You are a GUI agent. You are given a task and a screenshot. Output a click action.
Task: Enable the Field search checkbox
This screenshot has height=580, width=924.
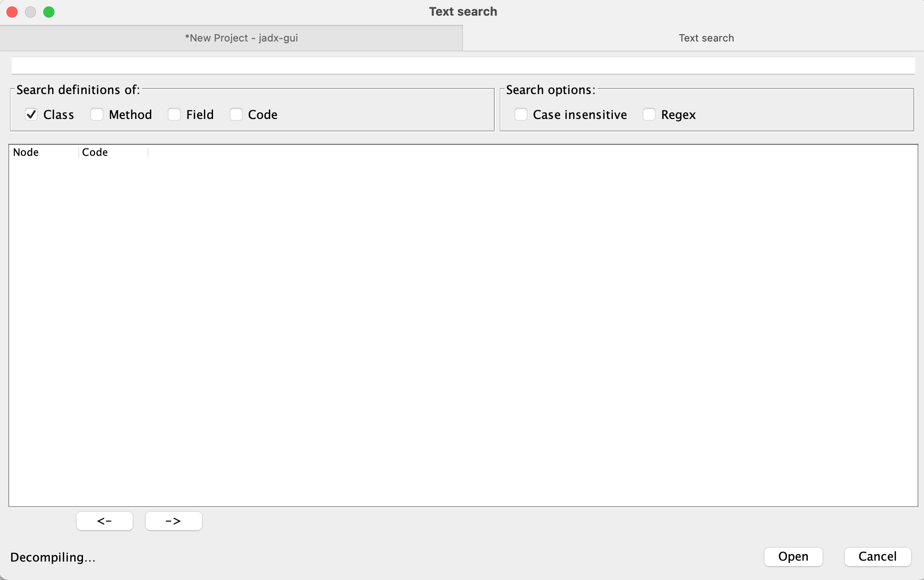click(x=174, y=114)
